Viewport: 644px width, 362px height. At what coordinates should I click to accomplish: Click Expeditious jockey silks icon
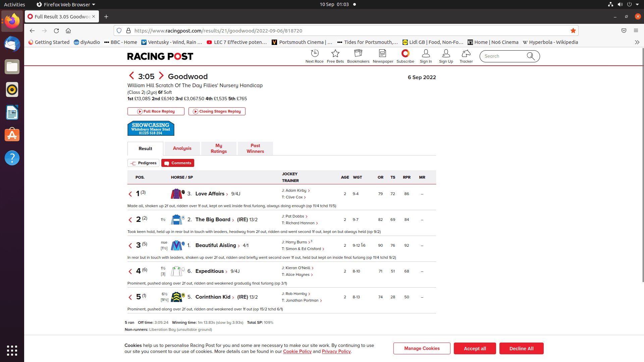tap(177, 271)
